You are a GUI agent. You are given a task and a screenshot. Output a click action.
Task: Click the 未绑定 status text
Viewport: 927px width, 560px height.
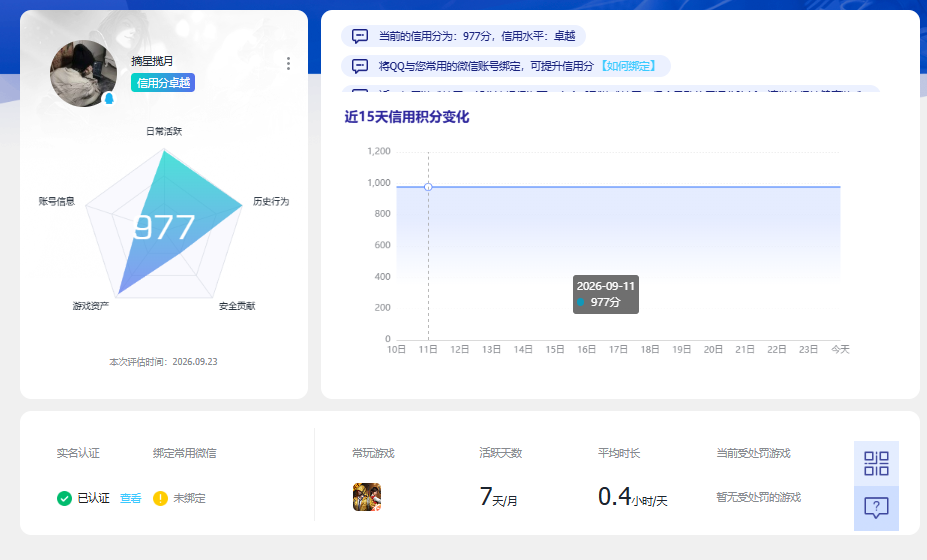189,499
